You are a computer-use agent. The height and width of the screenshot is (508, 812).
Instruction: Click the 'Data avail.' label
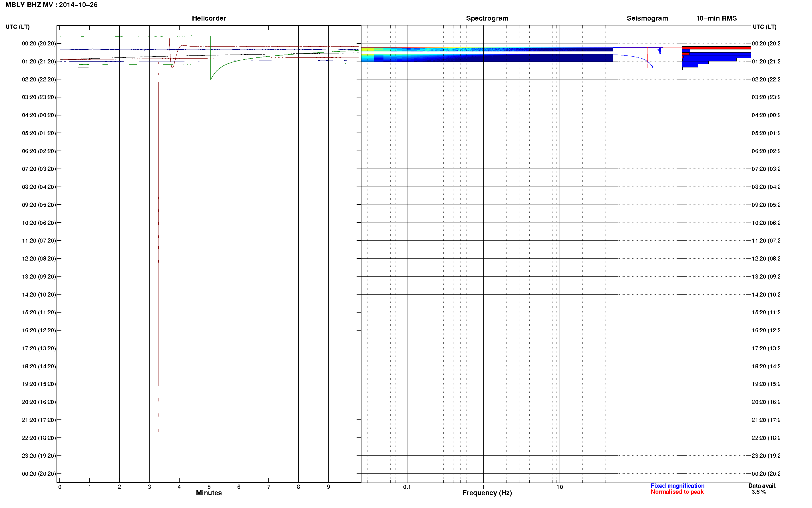762,486
